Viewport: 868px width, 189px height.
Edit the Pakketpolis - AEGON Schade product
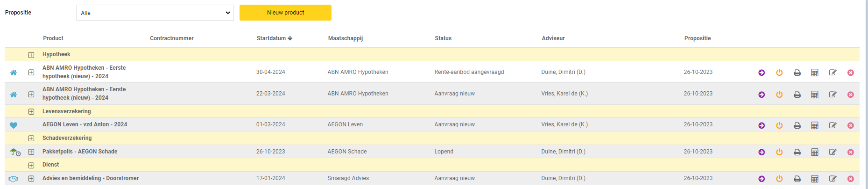(833, 152)
